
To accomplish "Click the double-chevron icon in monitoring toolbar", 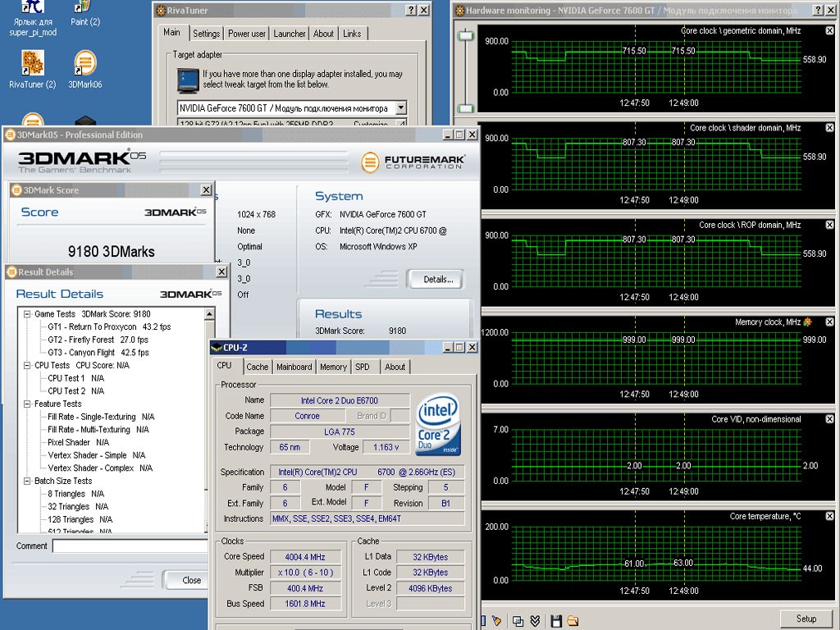I will 536,620.
